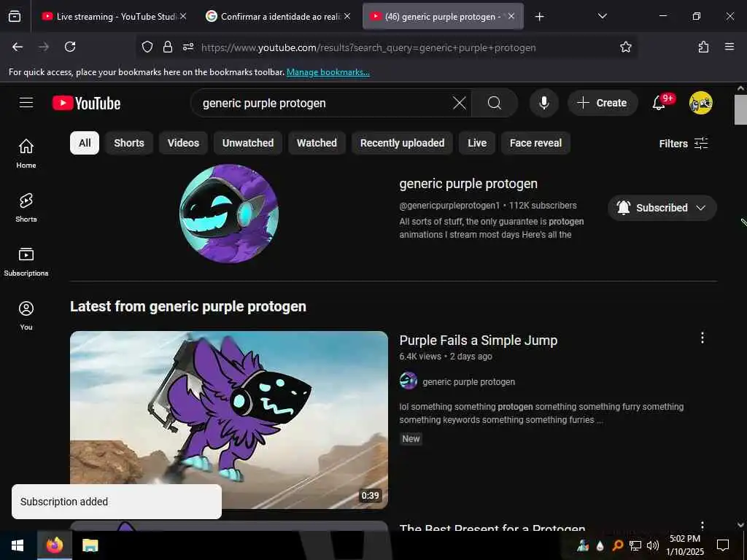Screen dimensions: 747x560
Task: Open the You section in sidebar
Action: pos(26,315)
